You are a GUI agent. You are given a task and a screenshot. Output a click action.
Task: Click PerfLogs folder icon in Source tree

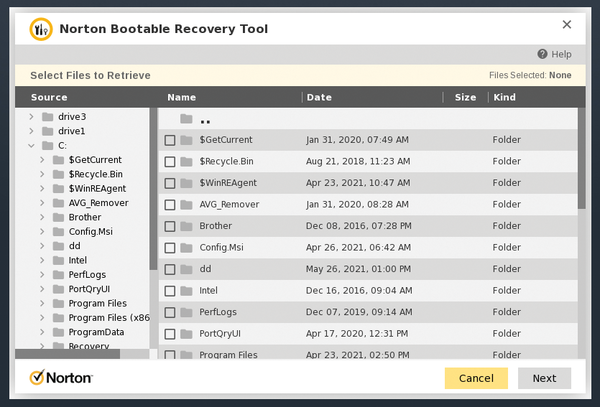58,275
